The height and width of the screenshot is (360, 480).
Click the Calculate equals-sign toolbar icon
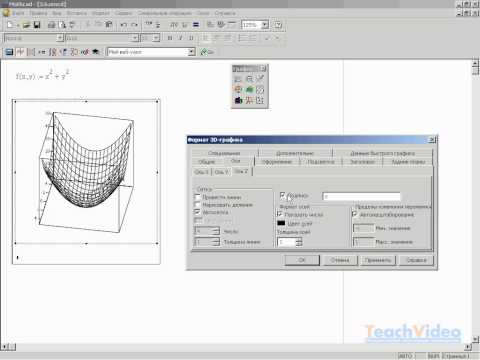196,25
